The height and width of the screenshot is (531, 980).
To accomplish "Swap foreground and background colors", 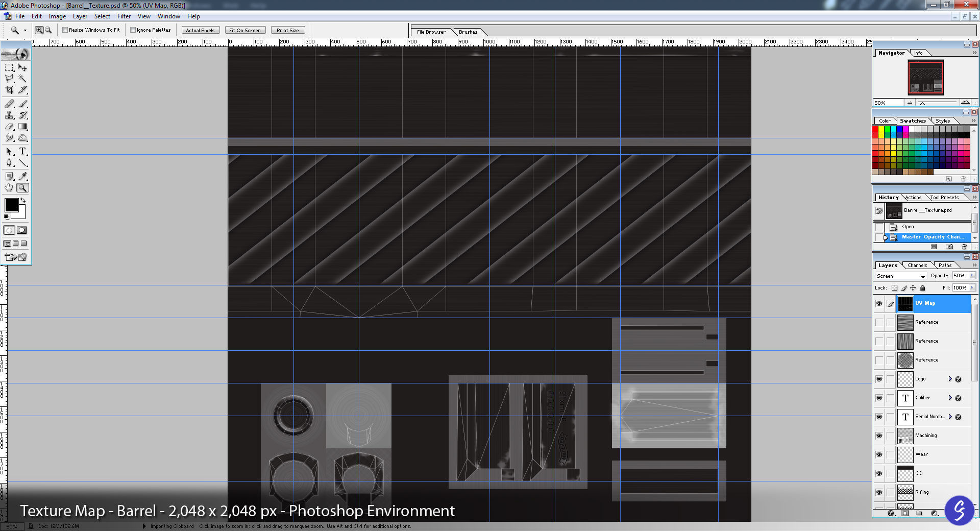I will [23, 200].
